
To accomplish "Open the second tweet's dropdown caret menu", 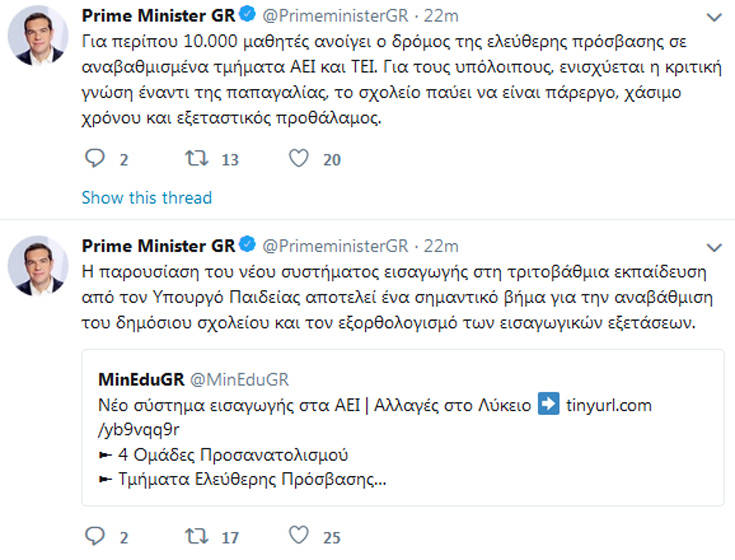I will click(711, 246).
